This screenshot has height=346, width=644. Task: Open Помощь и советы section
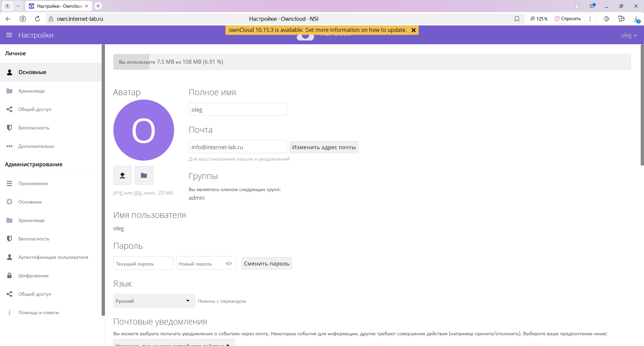click(x=51, y=312)
